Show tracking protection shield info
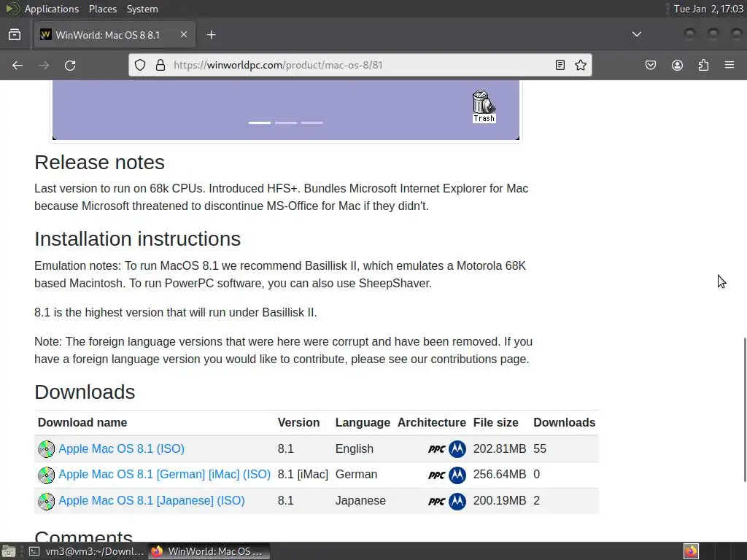This screenshot has width=747, height=560. (139, 65)
